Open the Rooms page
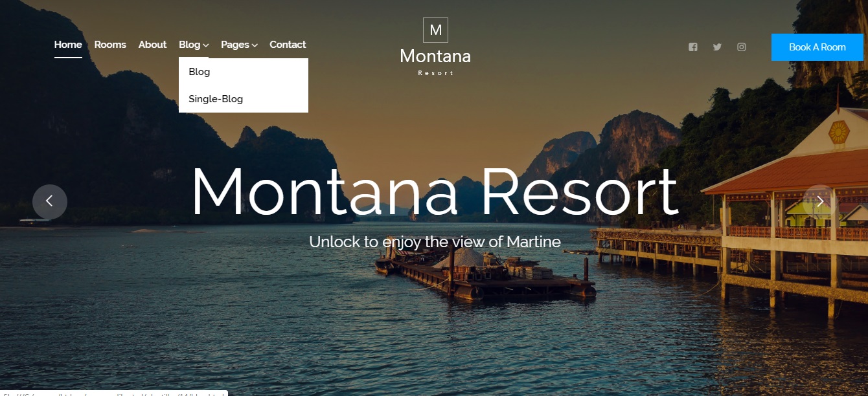This screenshot has width=868, height=396. click(110, 45)
